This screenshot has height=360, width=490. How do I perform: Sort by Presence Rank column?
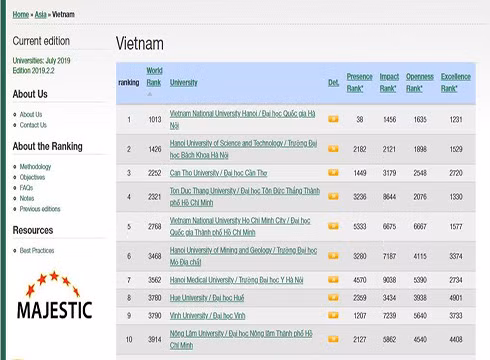click(x=359, y=83)
